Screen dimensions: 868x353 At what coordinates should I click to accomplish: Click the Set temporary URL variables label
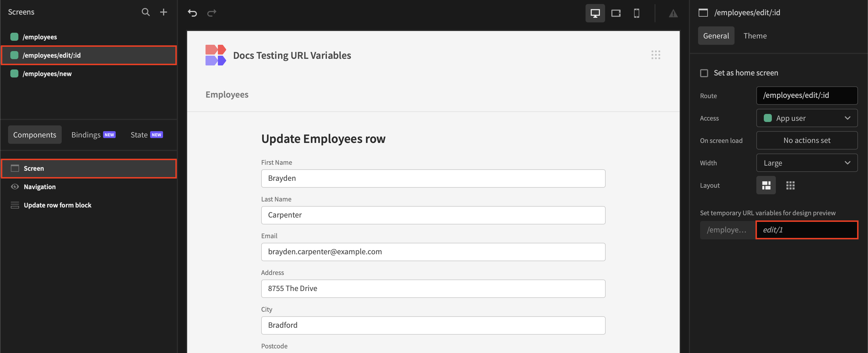[x=767, y=213]
